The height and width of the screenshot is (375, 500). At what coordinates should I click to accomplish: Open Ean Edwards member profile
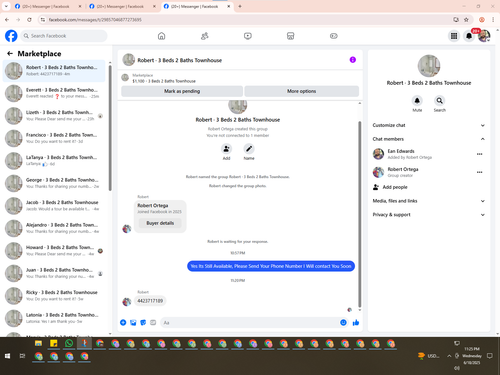click(x=401, y=151)
